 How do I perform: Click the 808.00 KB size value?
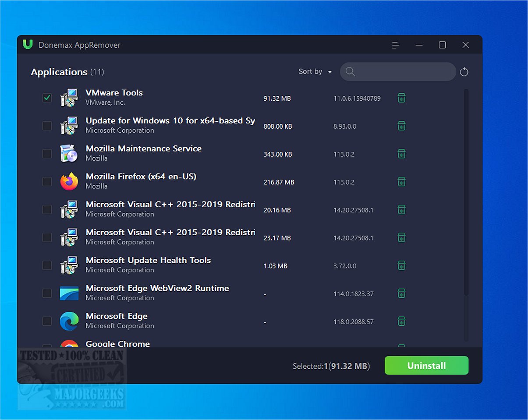(x=278, y=127)
